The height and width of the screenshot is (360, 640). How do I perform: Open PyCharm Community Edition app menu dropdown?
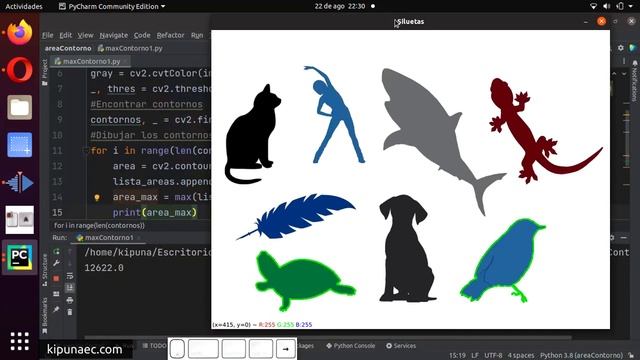pyautogui.click(x=112, y=7)
